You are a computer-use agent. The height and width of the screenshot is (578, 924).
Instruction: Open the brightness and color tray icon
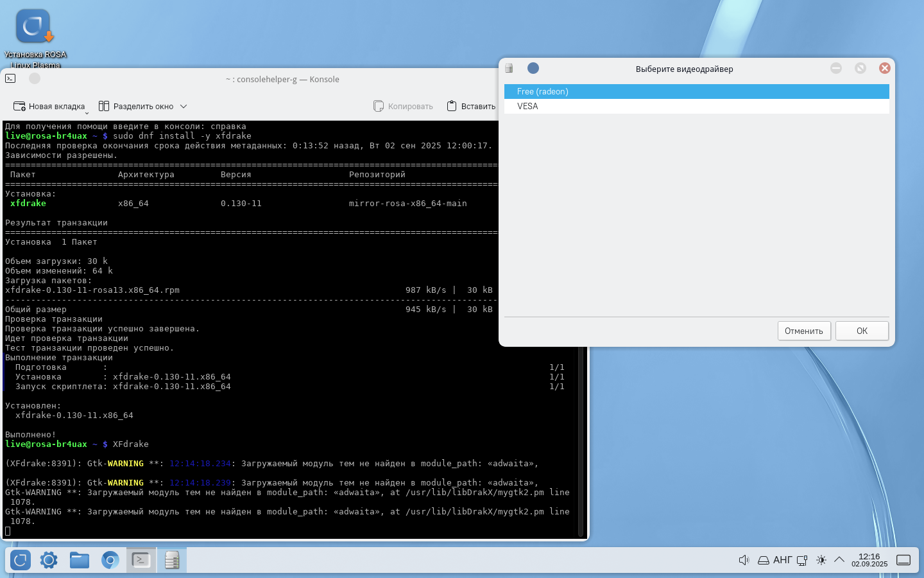tap(821, 560)
